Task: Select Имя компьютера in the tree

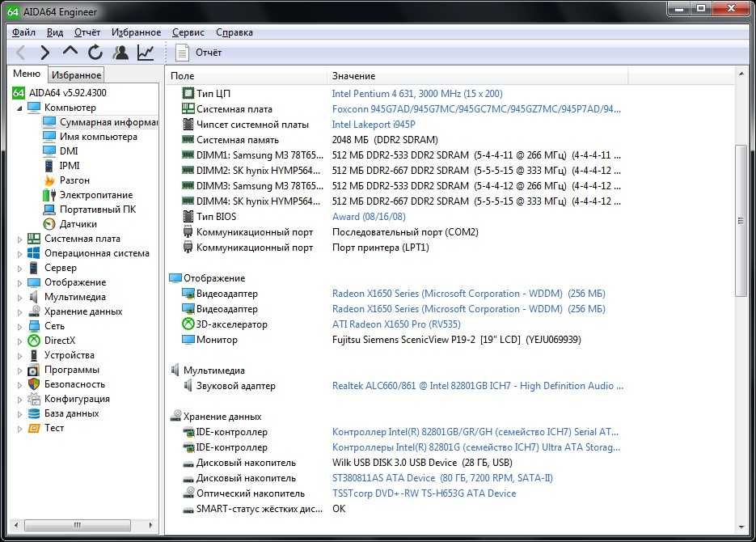Action: click(99, 137)
